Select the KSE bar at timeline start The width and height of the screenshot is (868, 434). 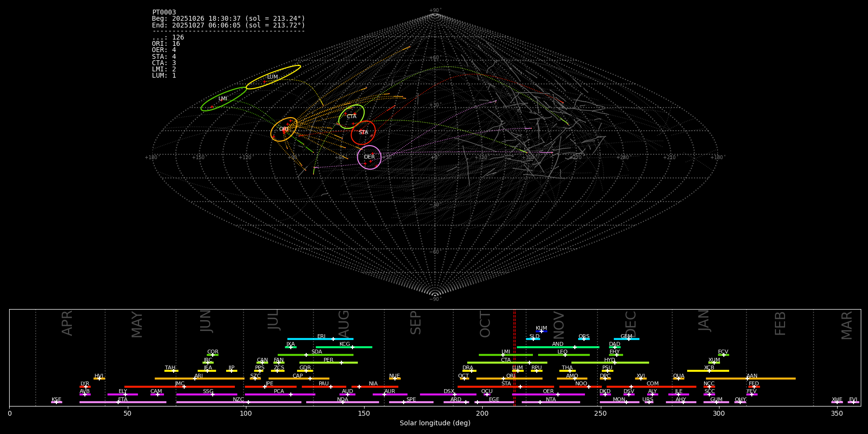coord(56,402)
